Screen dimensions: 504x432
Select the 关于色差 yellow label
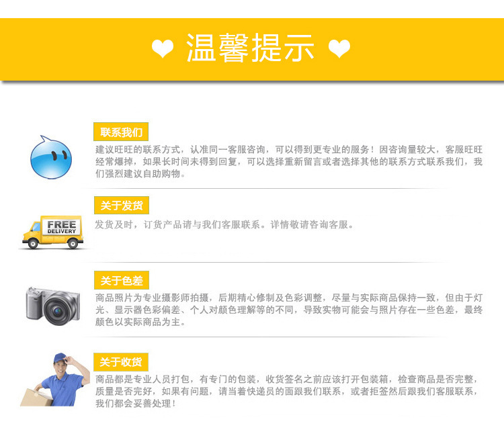click(x=122, y=280)
